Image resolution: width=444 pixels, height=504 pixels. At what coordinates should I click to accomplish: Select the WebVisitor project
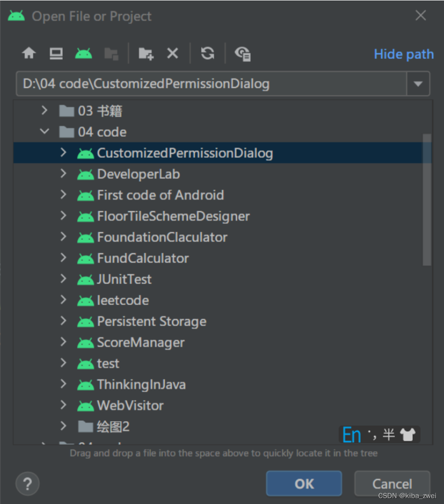130,405
